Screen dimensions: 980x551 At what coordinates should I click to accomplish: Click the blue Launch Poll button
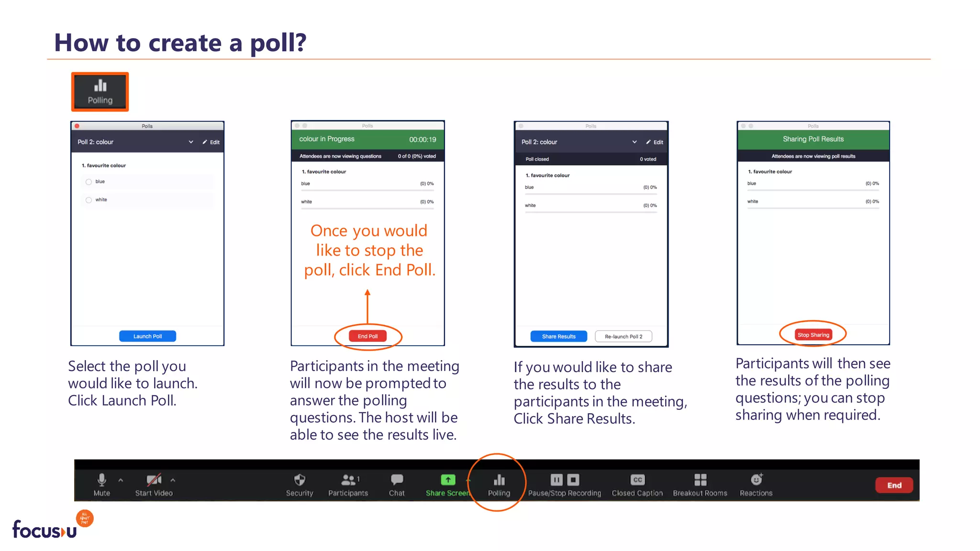click(x=147, y=336)
